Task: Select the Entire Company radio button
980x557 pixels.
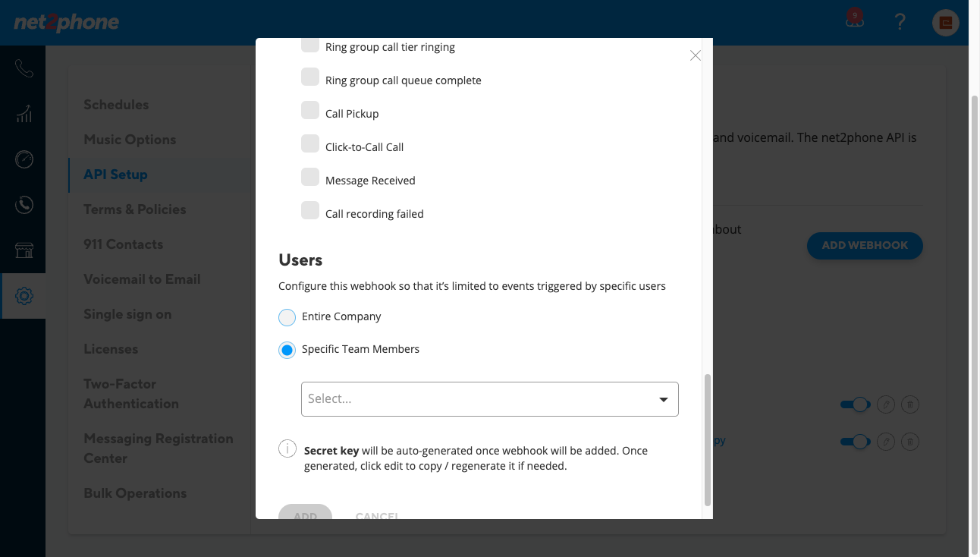Action: [287, 317]
